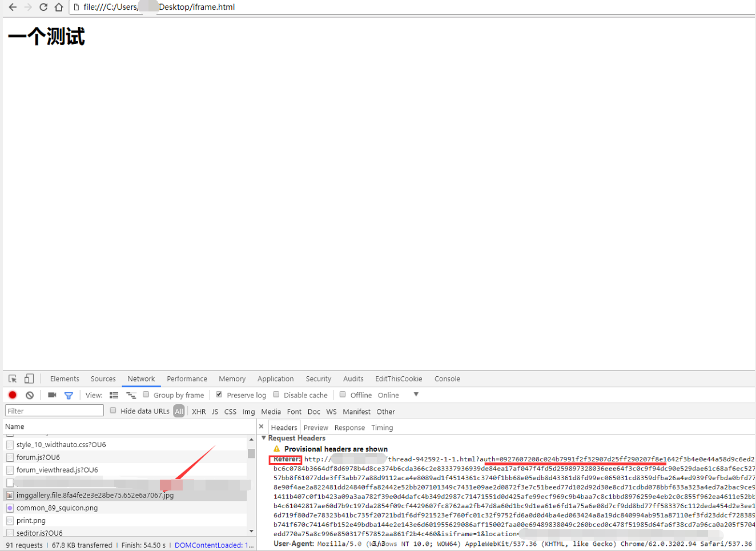Filter requests by Media type
The image size is (756, 551).
(271, 412)
